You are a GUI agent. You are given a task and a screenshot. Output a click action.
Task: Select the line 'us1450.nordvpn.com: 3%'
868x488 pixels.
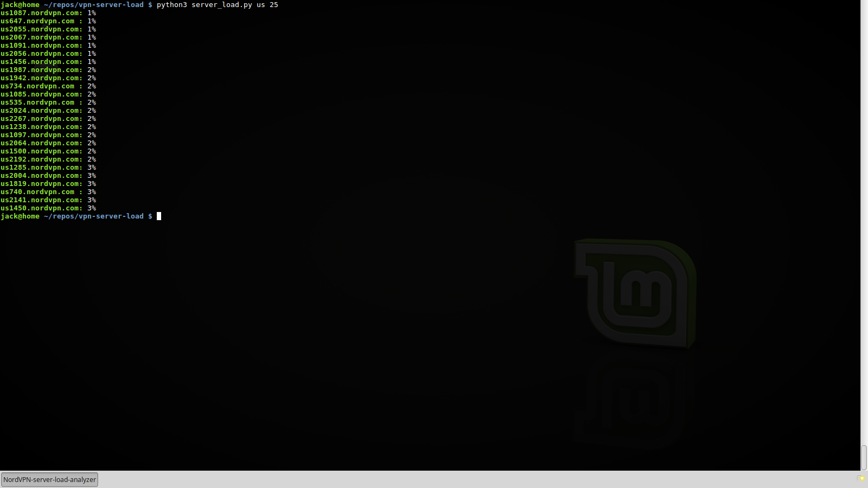pos(48,208)
